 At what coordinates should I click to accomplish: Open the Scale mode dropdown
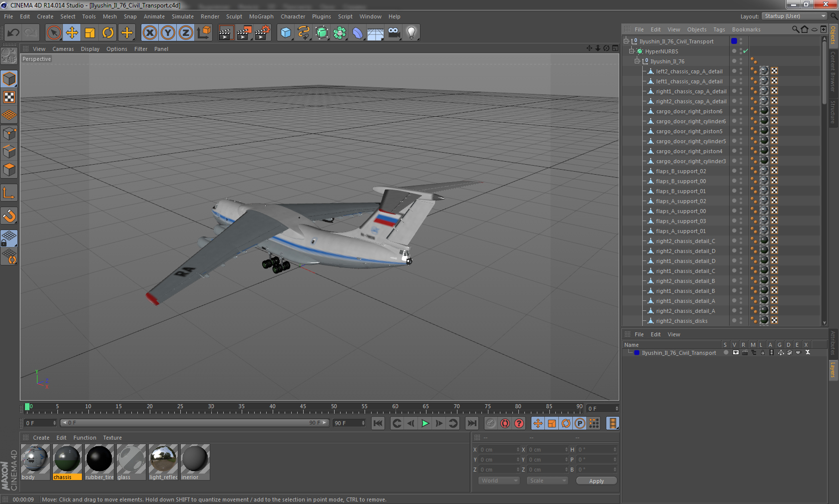[547, 481]
